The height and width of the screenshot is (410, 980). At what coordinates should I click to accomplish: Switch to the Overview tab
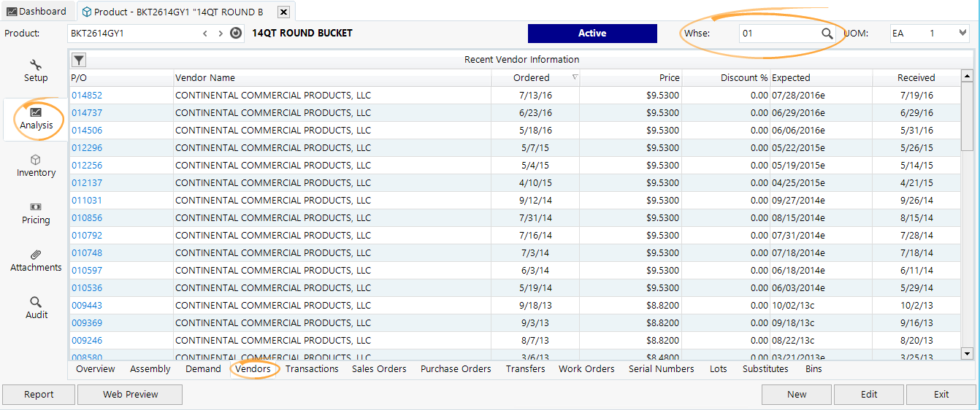tap(96, 369)
